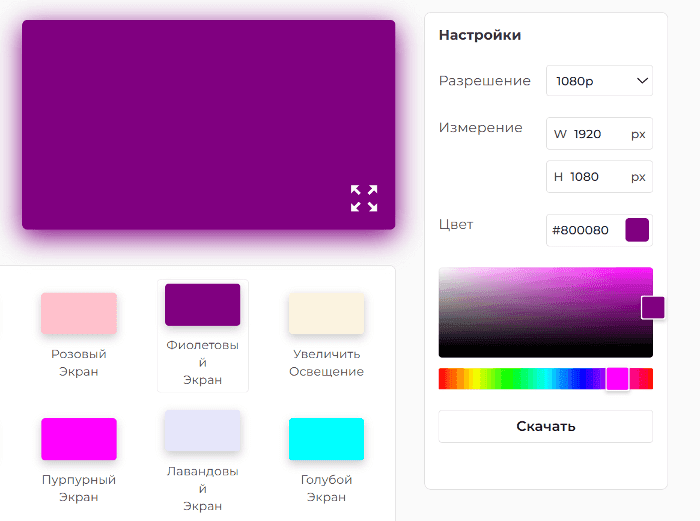Select the Фиолетовый Экран purple thumbnail
This screenshot has height=521, width=700.
(x=202, y=305)
